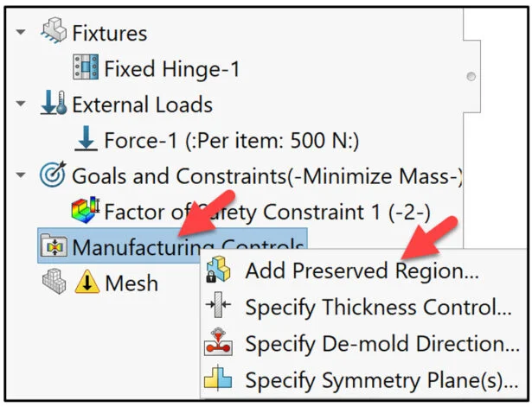532x407 pixels.
Task: Click the Fixtures folder icon
Action: tap(53, 33)
